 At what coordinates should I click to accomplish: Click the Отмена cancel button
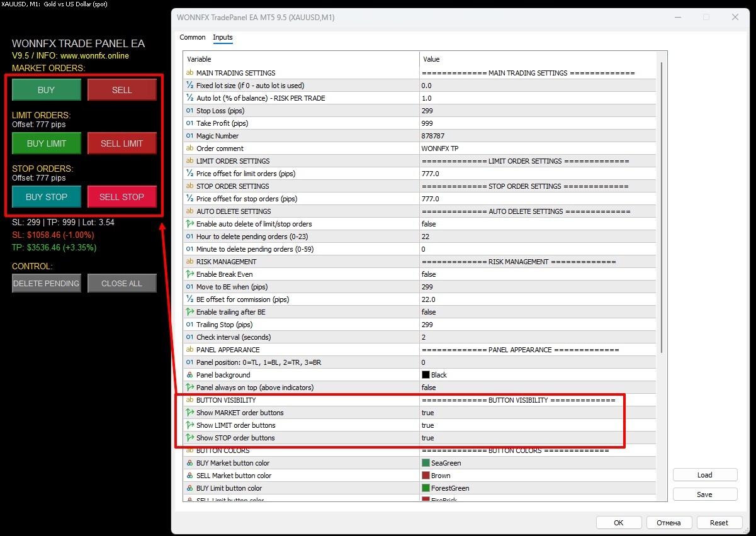tap(669, 523)
